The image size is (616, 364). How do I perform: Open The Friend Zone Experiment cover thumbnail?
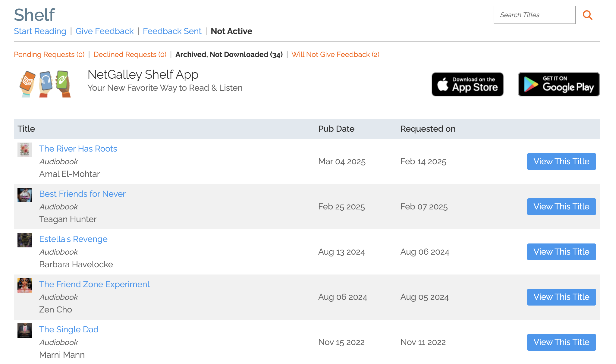[x=25, y=285]
